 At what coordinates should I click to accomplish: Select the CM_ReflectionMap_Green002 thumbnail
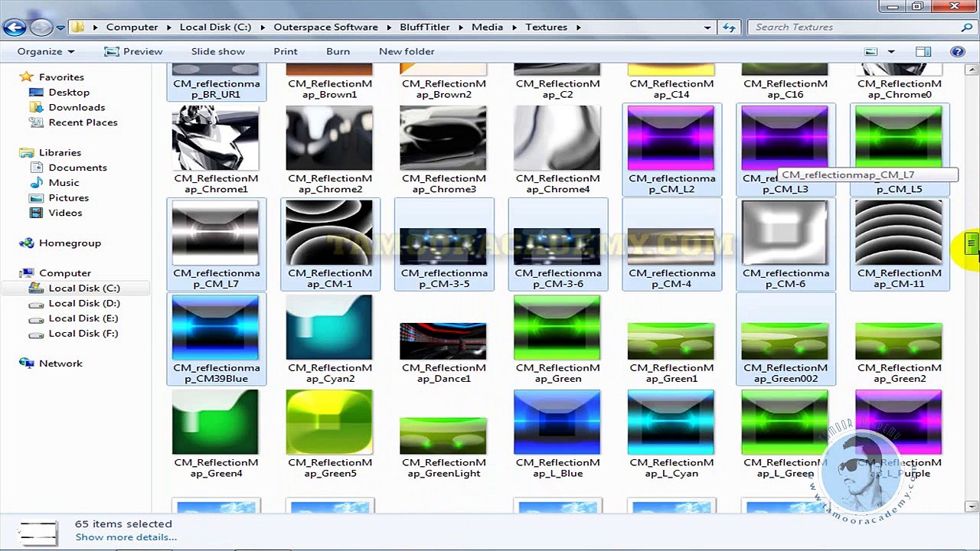[785, 341]
